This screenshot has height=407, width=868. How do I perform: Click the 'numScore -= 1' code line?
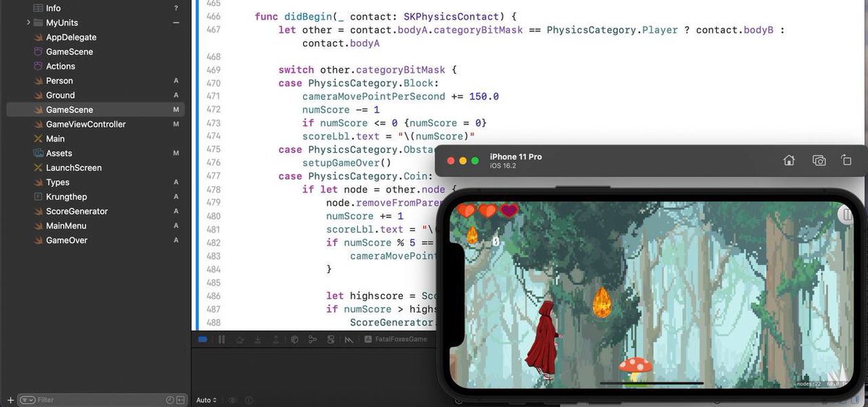click(341, 109)
